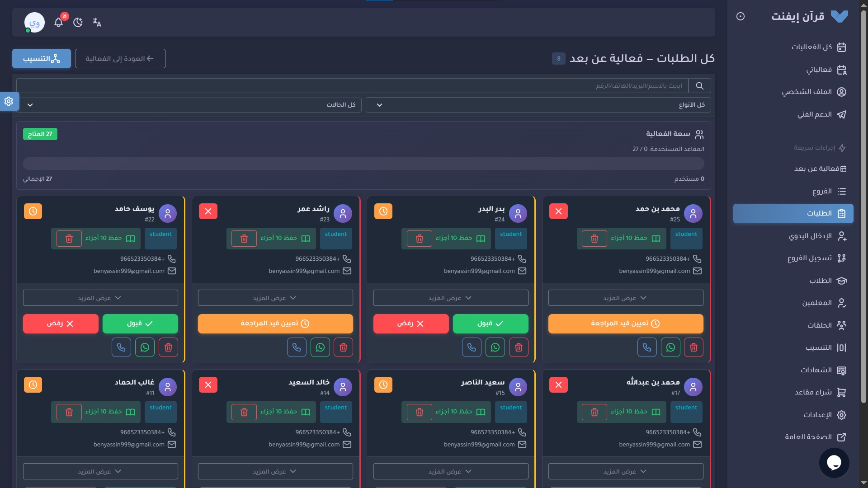868x488 pixels.
Task: Click pending clock status on بدر البدر card
Action: [x=383, y=211]
